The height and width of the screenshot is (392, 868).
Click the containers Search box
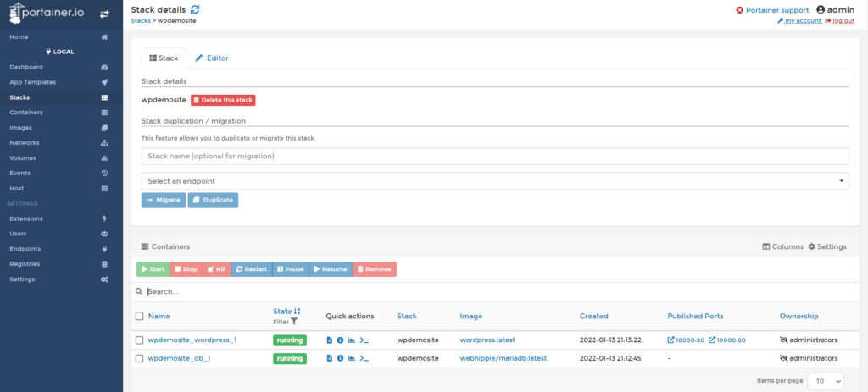[494, 291]
